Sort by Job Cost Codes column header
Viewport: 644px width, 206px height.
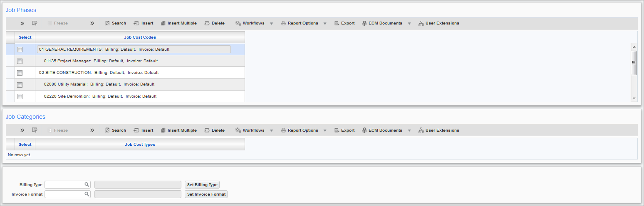(140, 37)
